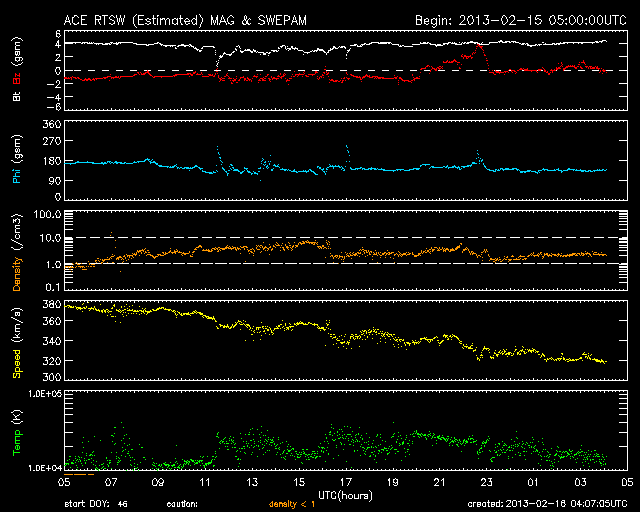
Task: Click the '300' tick on the Speed axis
Action: 52,377
